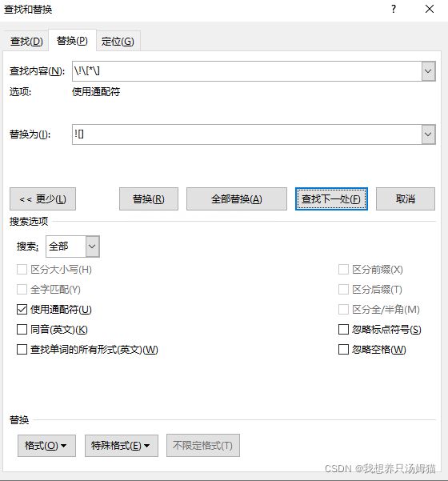Viewport: 448px width, 481px height.
Task: Click the 查找下一处(F) button
Action: (331, 199)
